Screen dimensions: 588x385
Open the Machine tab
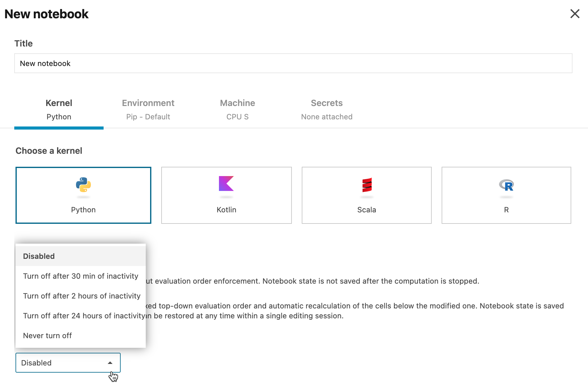pyautogui.click(x=237, y=109)
